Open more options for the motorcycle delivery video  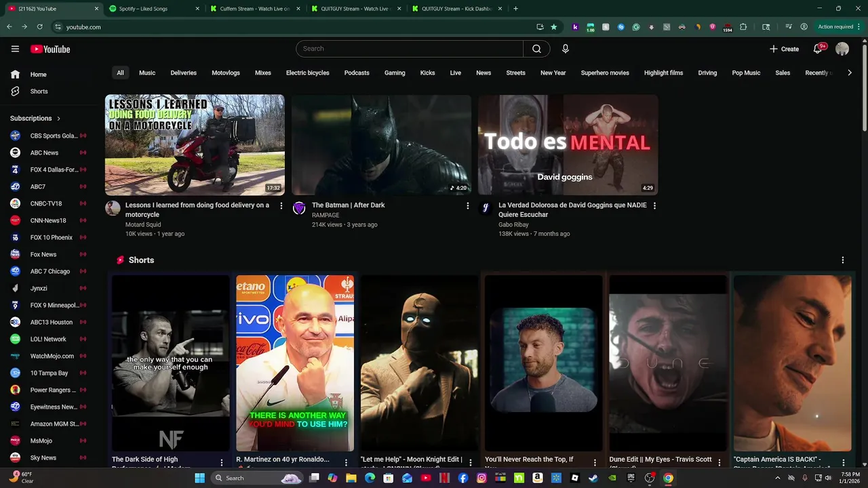click(x=281, y=205)
